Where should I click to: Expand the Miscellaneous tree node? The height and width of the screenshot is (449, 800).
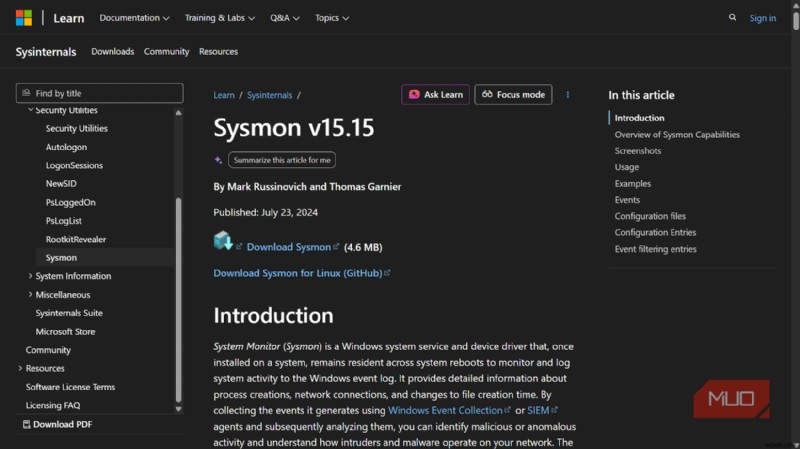(30, 294)
